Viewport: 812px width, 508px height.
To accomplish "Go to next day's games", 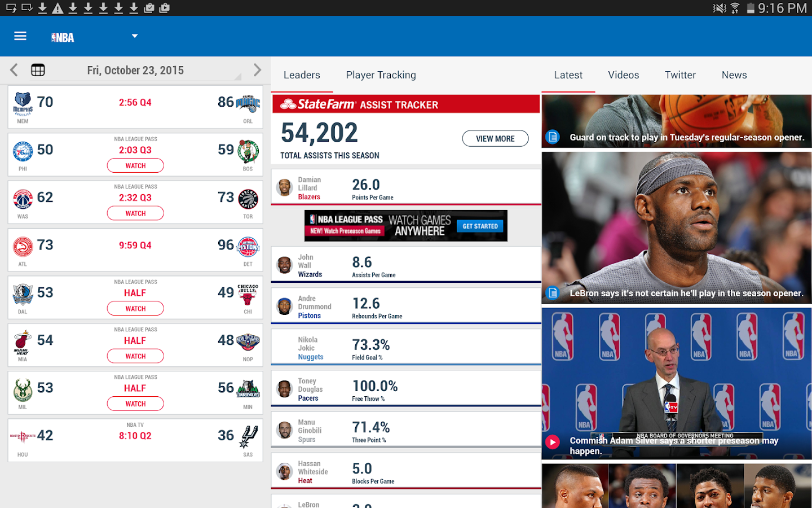I will (257, 70).
